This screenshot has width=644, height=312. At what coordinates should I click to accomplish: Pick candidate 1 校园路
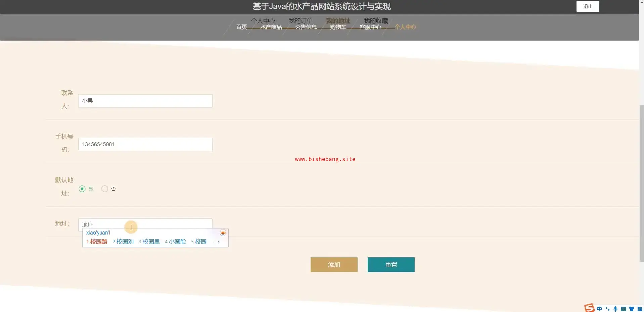(x=97, y=242)
